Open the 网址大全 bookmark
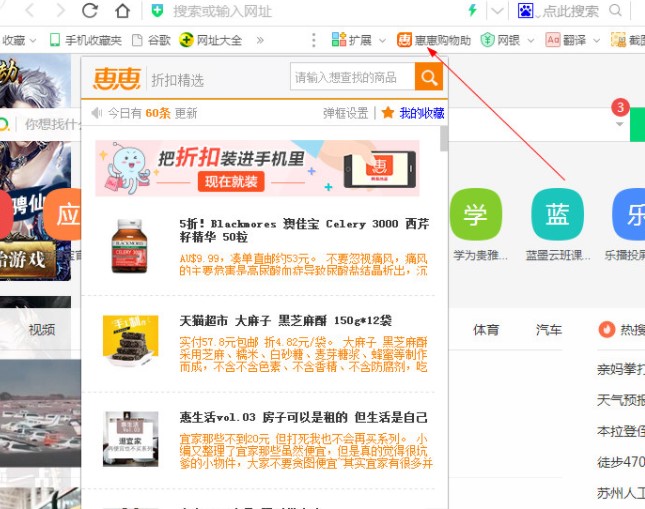Image resolution: width=645 pixels, height=509 pixels. point(210,40)
